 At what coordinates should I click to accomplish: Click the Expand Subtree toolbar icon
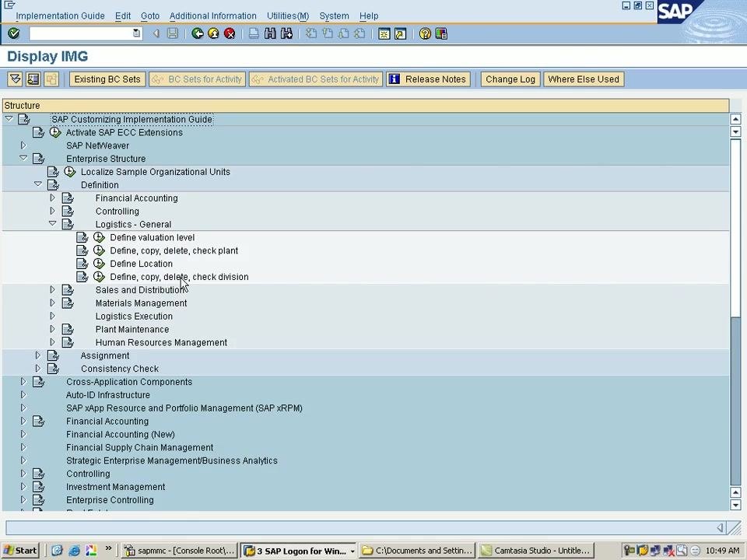[x=15, y=79]
